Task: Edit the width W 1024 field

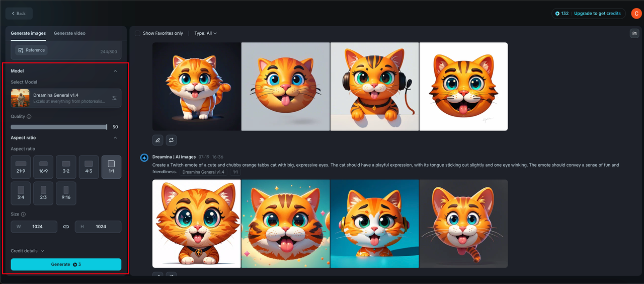Action: tap(34, 227)
